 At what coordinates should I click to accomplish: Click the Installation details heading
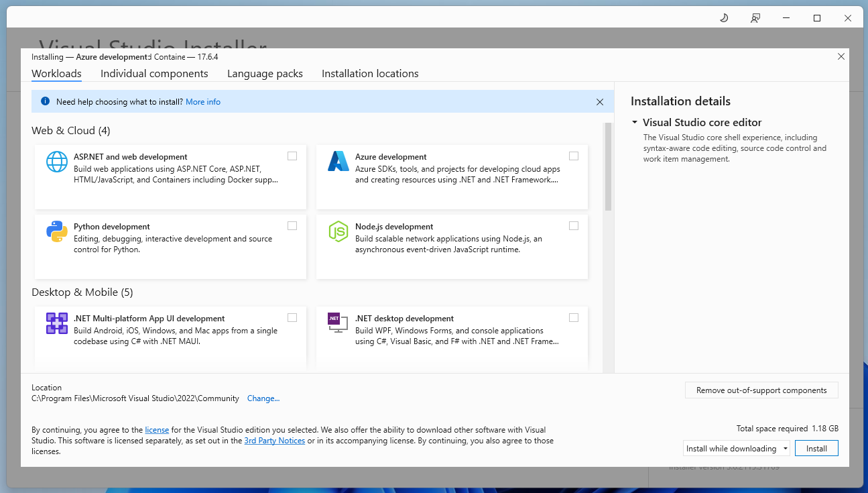[x=680, y=101]
